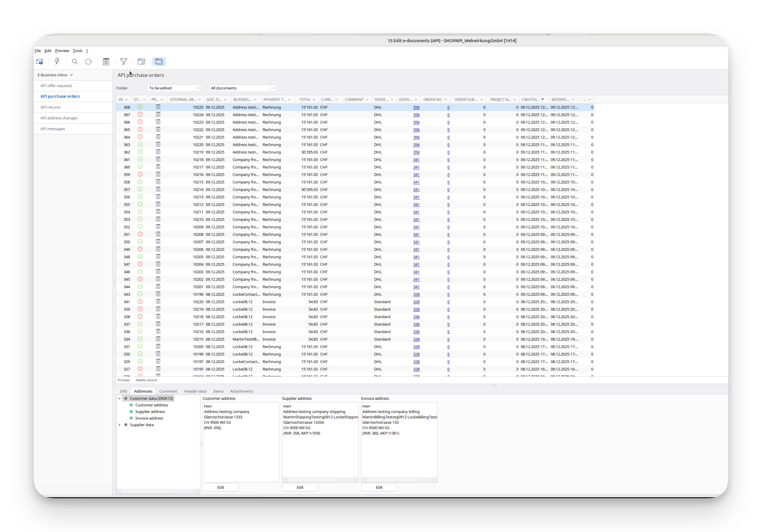Click the magnifying glass search icon

pyautogui.click(x=75, y=62)
